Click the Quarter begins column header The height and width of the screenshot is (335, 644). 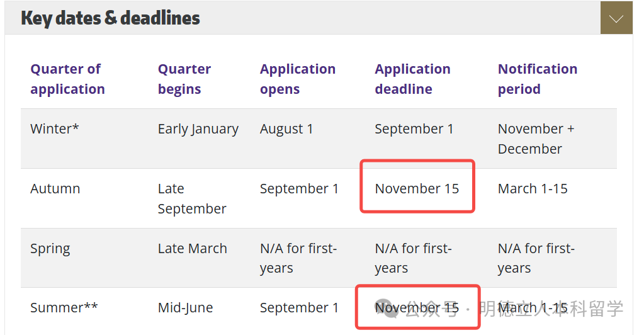pos(184,79)
